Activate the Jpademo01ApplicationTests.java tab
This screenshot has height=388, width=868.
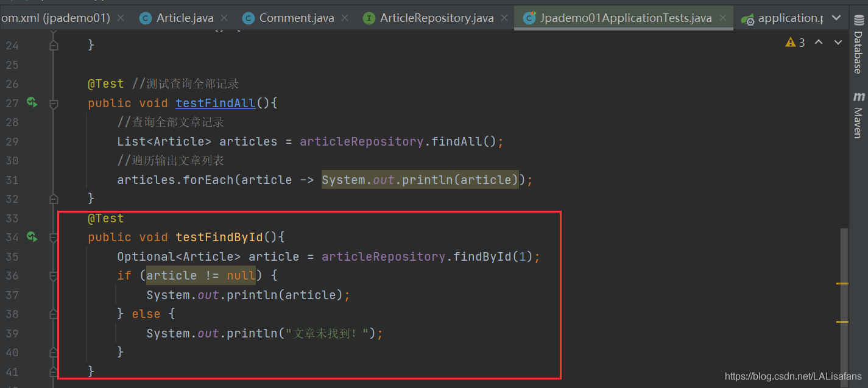(624, 18)
